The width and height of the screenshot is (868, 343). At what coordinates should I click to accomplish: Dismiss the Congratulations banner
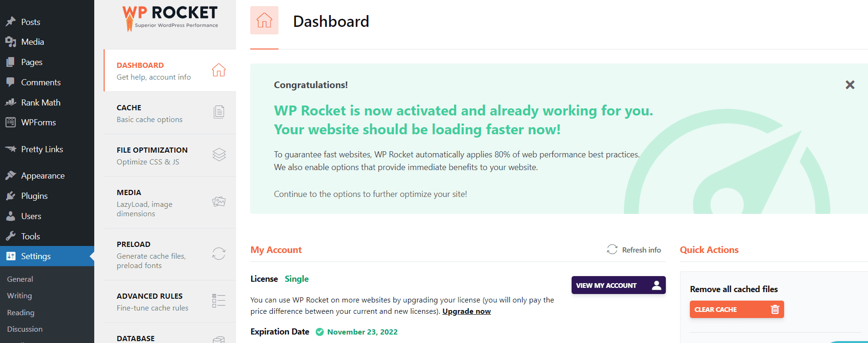[x=850, y=85]
